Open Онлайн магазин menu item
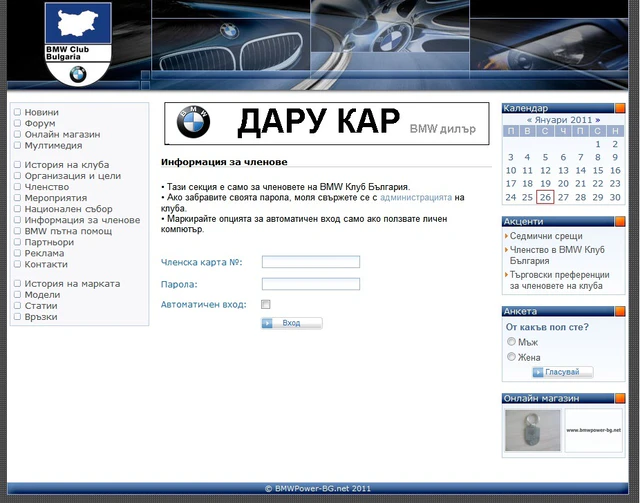This screenshot has width=640, height=503. click(62, 134)
